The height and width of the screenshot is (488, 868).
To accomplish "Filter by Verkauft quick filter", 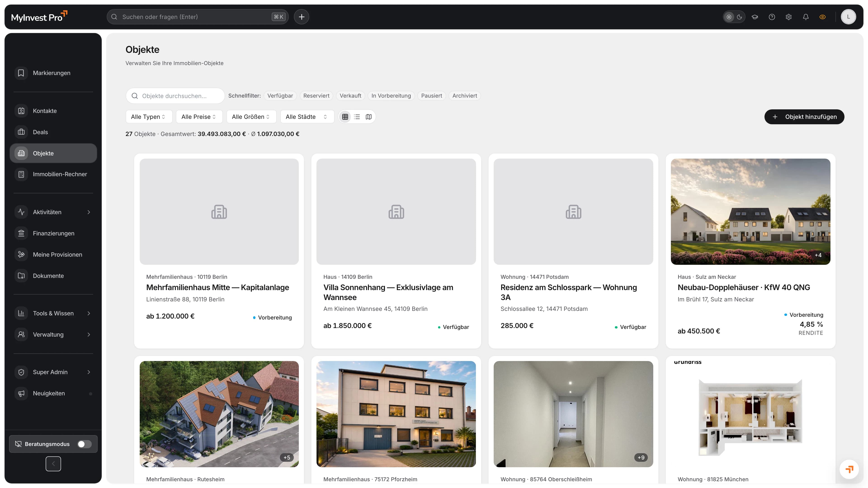I will pyautogui.click(x=350, y=96).
